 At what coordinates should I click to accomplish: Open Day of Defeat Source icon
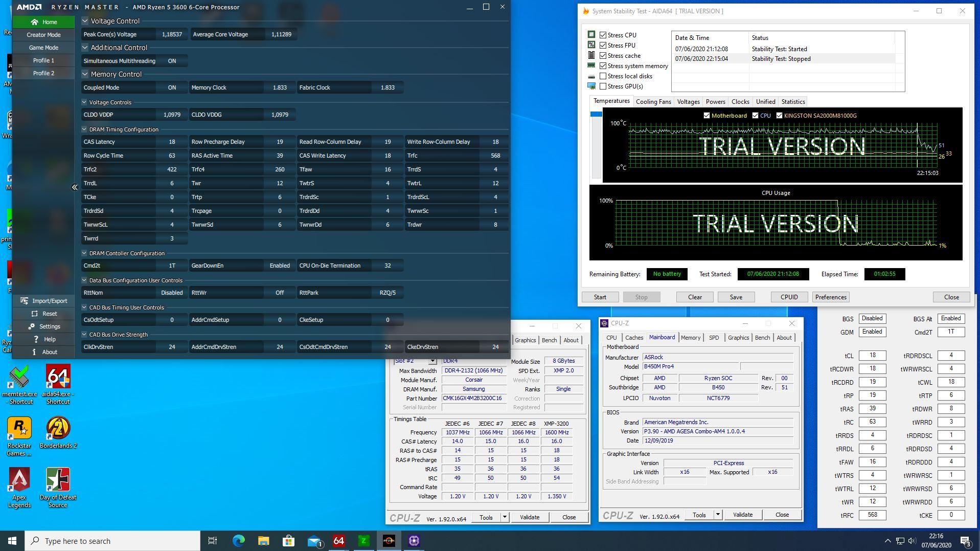(x=58, y=488)
